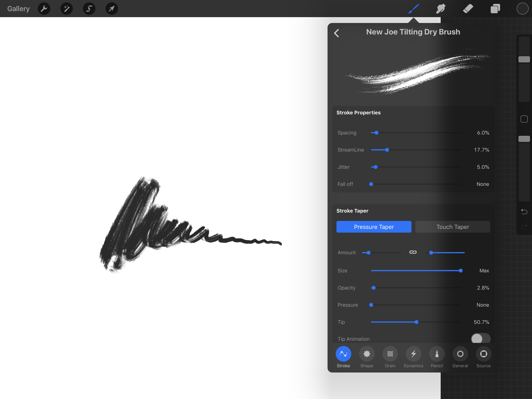Go back from brush settings
The width and height of the screenshot is (532, 399).
click(x=337, y=33)
